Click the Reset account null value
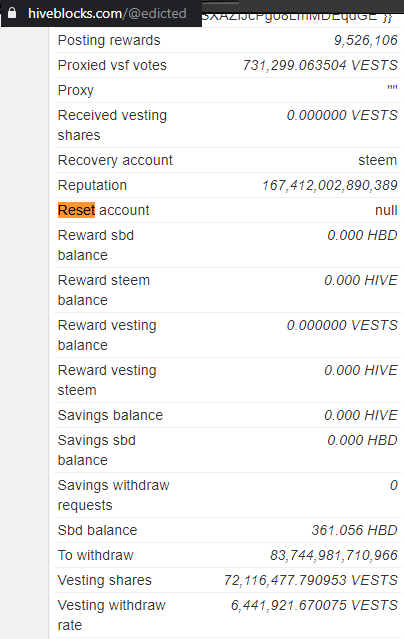The height and width of the screenshot is (639, 404). (x=386, y=210)
